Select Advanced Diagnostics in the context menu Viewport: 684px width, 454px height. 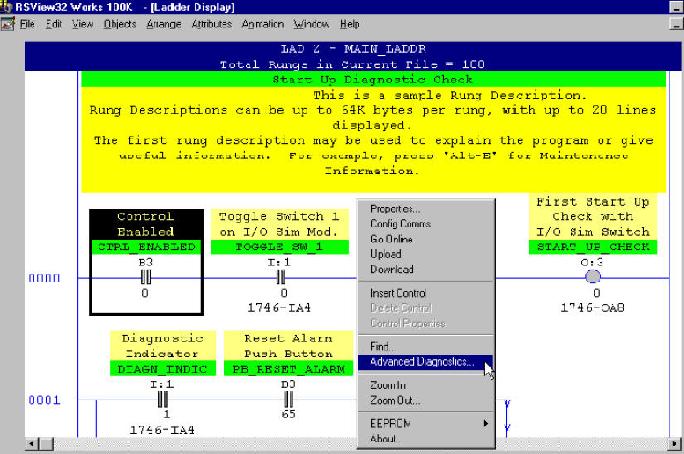coord(425,362)
